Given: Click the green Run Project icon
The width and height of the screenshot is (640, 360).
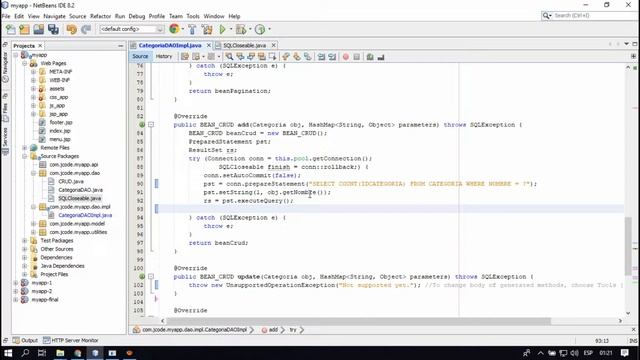Looking at the screenshot, I should [222, 29].
